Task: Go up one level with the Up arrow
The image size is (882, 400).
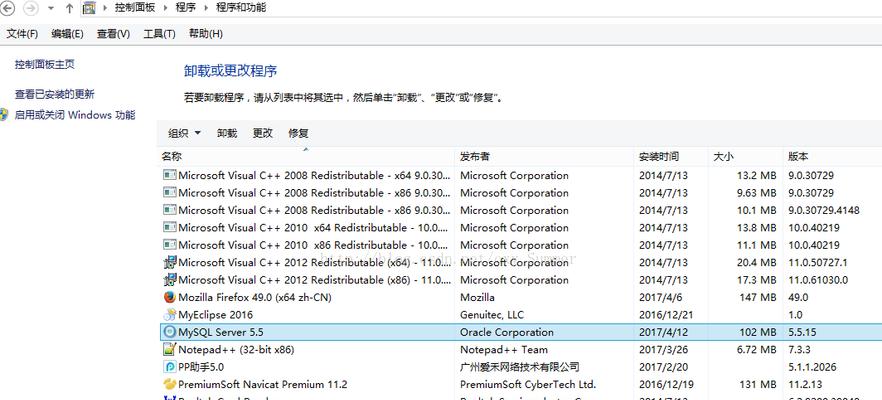Action: coord(69,8)
